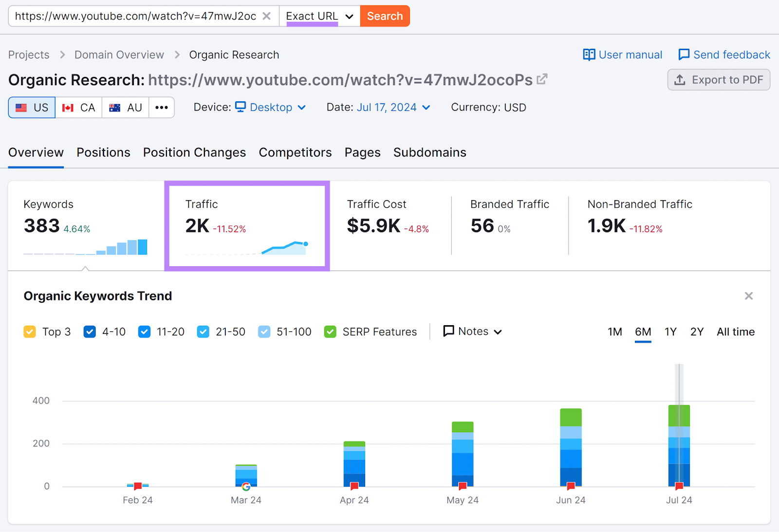Go to Projects breadcrumb

(x=29, y=55)
